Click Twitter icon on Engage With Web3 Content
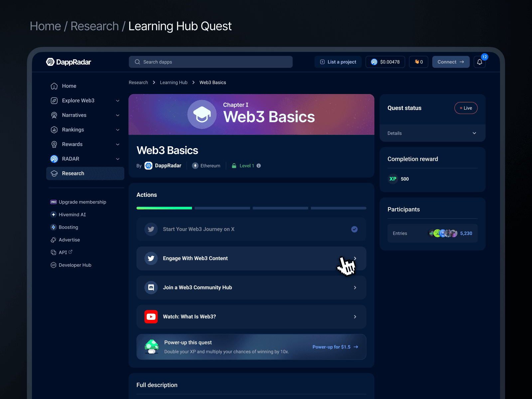 click(151, 258)
